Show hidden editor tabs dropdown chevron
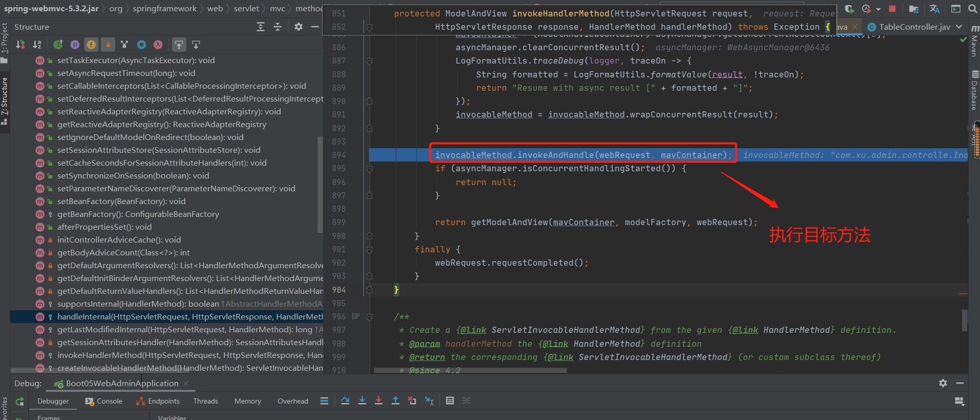This screenshot has width=980, height=420. point(959,27)
